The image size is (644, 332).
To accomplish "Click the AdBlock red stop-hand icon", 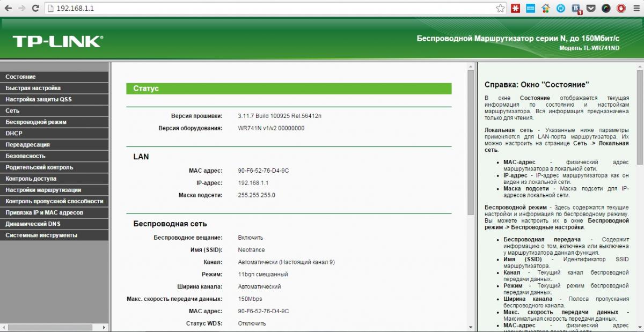I will 621,9.
